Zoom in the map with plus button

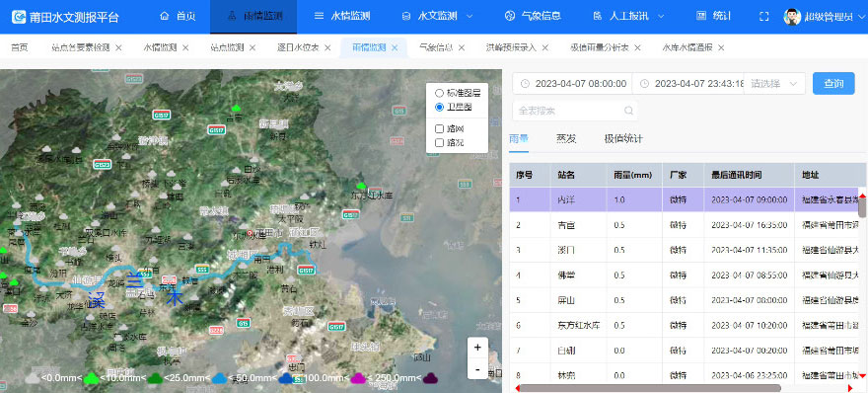tap(477, 349)
